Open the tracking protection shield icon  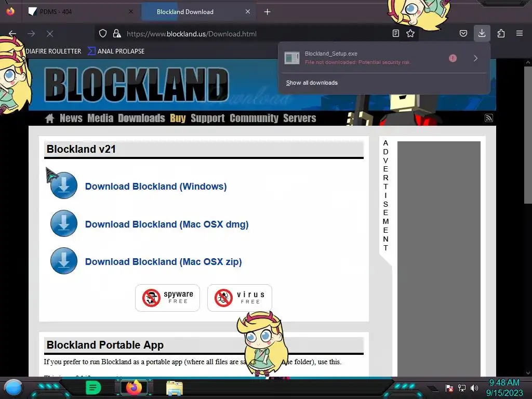click(103, 34)
